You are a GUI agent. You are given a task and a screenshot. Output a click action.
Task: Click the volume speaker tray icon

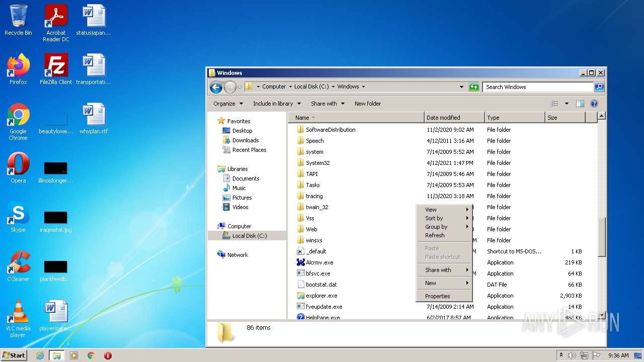point(572,355)
